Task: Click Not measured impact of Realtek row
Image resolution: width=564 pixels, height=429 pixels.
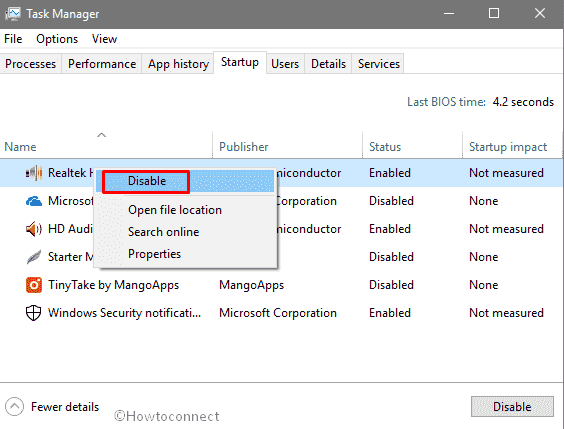Action: [x=506, y=173]
